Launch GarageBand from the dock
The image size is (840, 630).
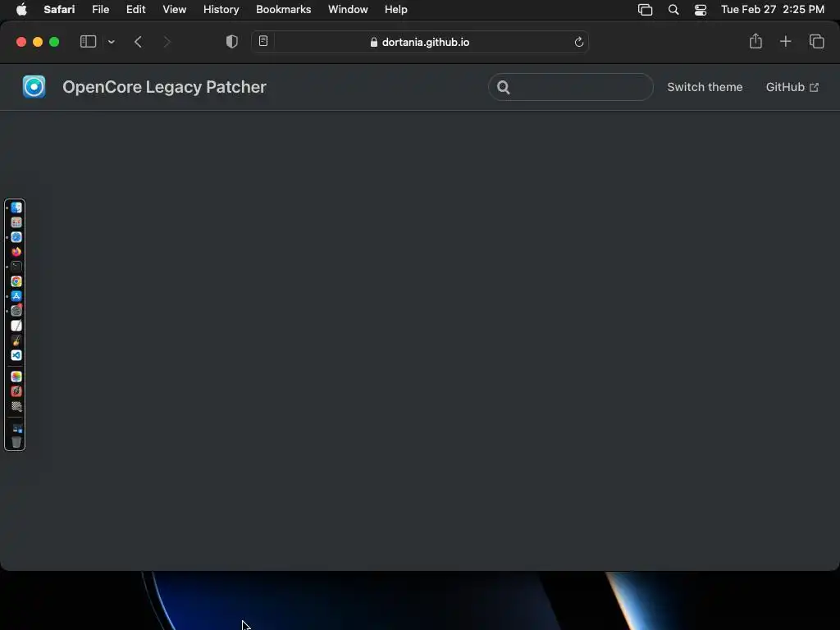tap(16, 340)
